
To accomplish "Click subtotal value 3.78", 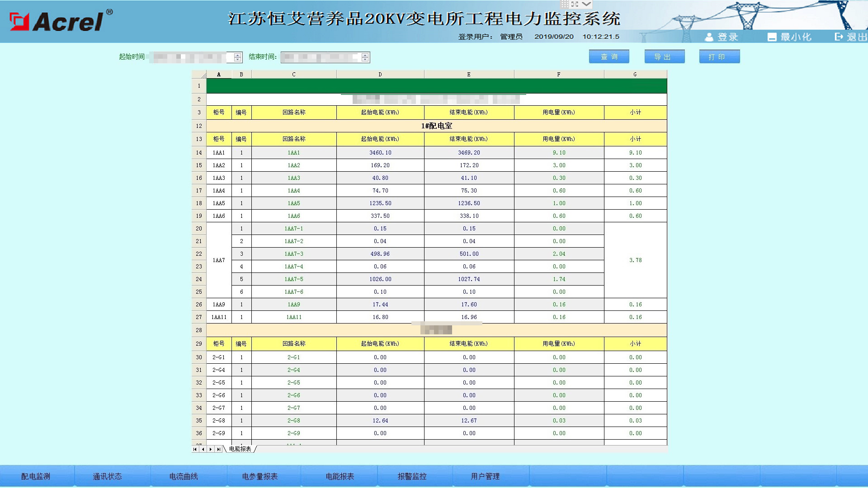I will click(x=635, y=260).
